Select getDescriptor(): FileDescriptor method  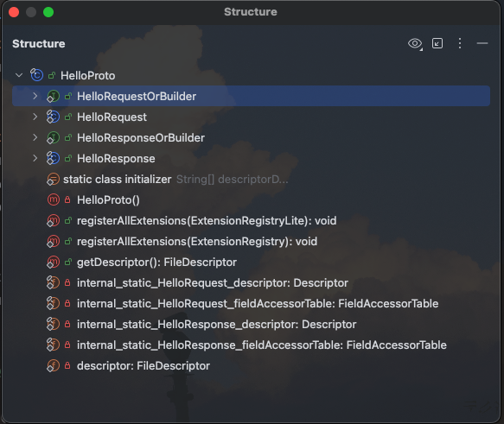coord(156,263)
